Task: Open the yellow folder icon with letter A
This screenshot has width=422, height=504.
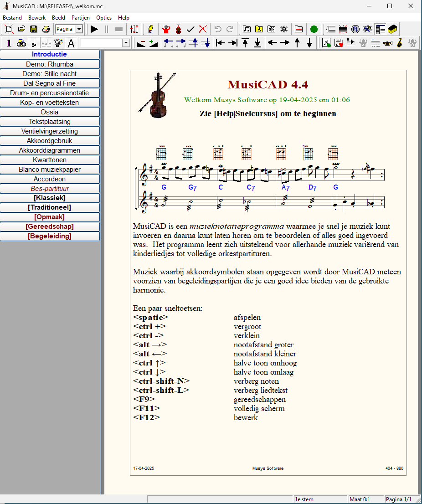Action: [259, 29]
